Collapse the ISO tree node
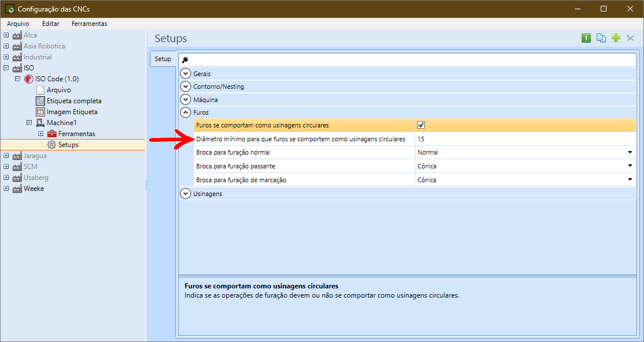 (6, 67)
